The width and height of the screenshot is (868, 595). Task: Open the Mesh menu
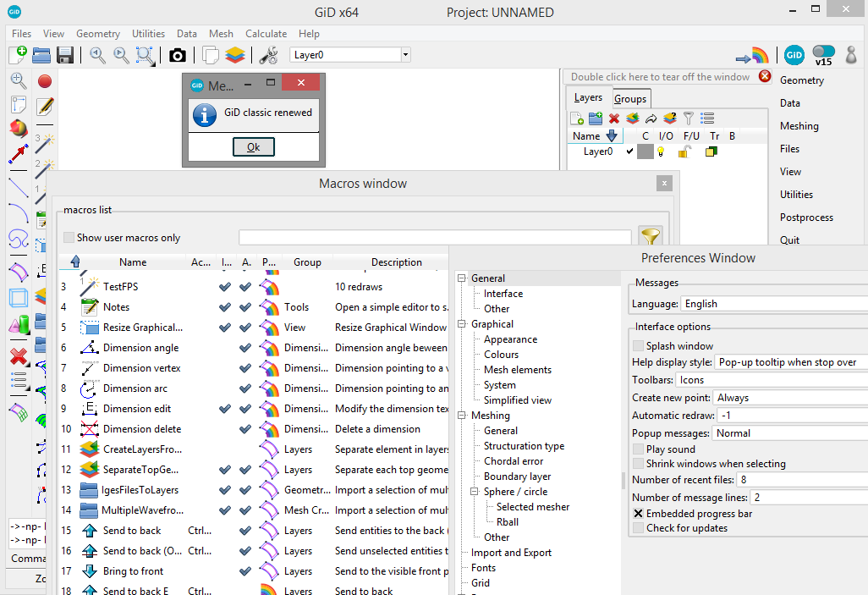tap(221, 34)
